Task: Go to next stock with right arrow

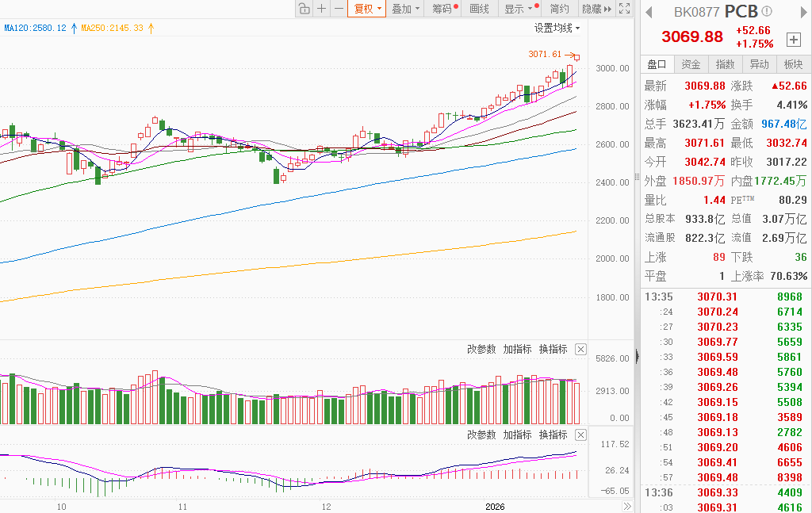Action: [x=799, y=12]
